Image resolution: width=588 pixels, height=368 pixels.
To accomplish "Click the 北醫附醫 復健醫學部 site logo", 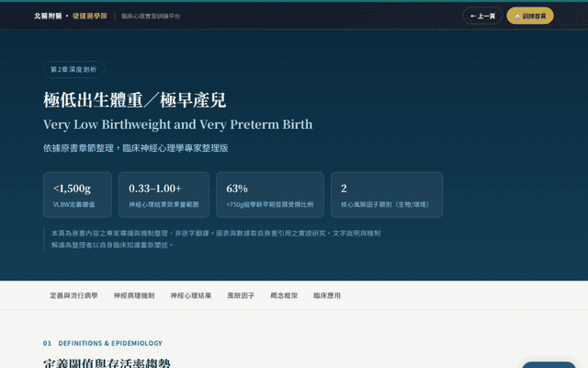I will point(71,17).
